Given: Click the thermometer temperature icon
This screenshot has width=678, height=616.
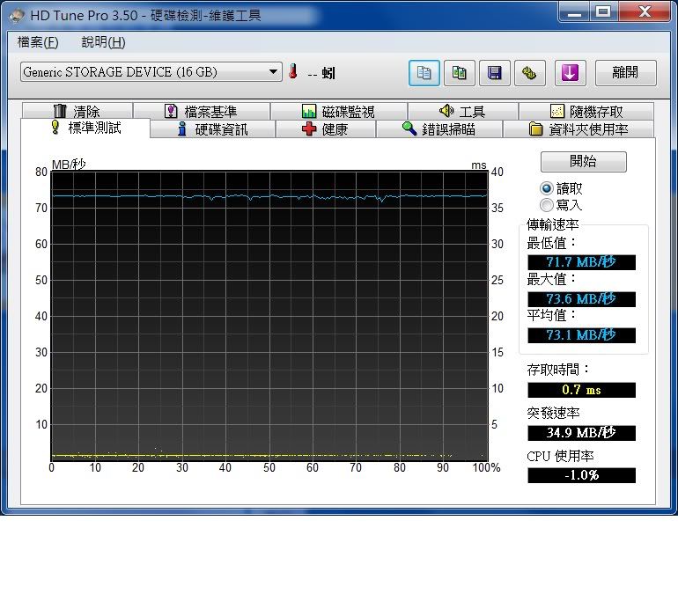Looking at the screenshot, I should coord(293,73).
